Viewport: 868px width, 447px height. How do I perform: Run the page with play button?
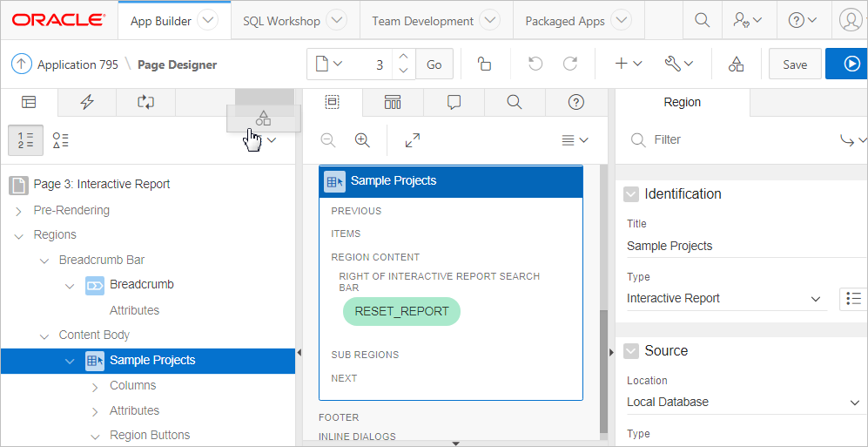(851, 64)
